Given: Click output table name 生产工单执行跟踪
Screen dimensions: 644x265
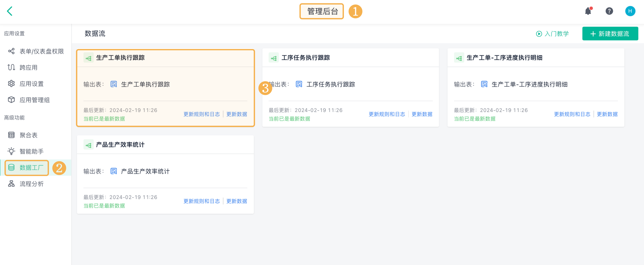Looking at the screenshot, I should point(145,84).
